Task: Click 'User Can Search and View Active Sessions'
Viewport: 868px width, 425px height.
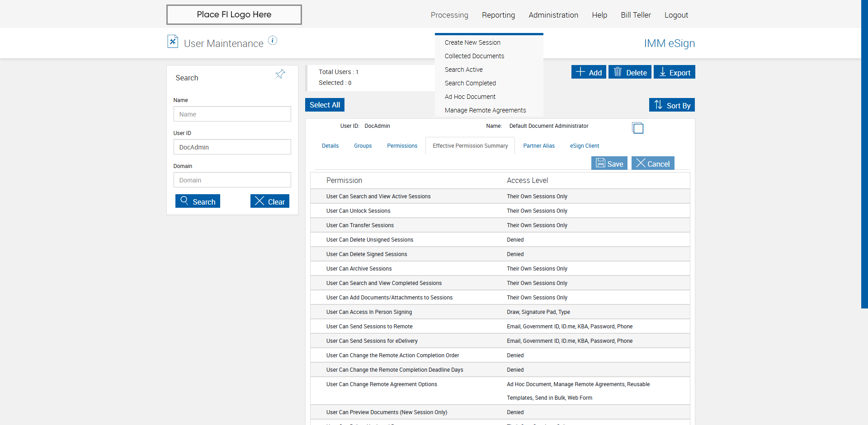Action: [378, 196]
